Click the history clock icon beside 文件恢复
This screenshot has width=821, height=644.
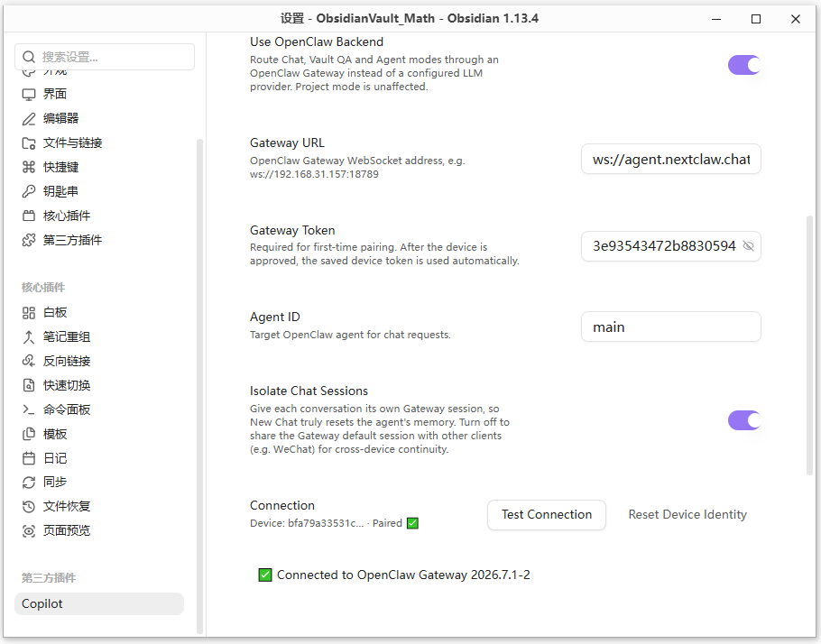[x=29, y=506]
